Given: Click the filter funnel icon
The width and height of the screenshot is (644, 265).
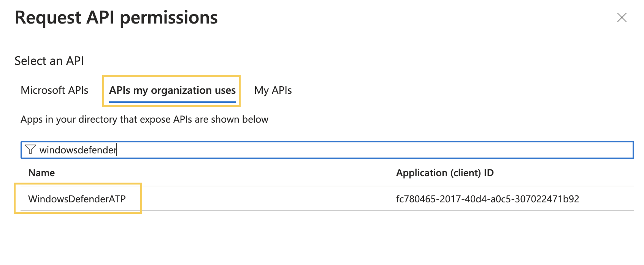Looking at the screenshot, I should [x=30, y=150].
